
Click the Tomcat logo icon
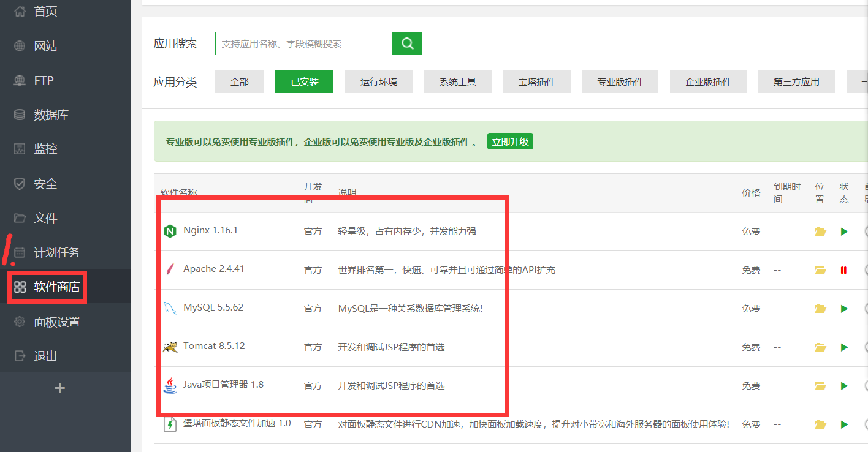point(170,345)
